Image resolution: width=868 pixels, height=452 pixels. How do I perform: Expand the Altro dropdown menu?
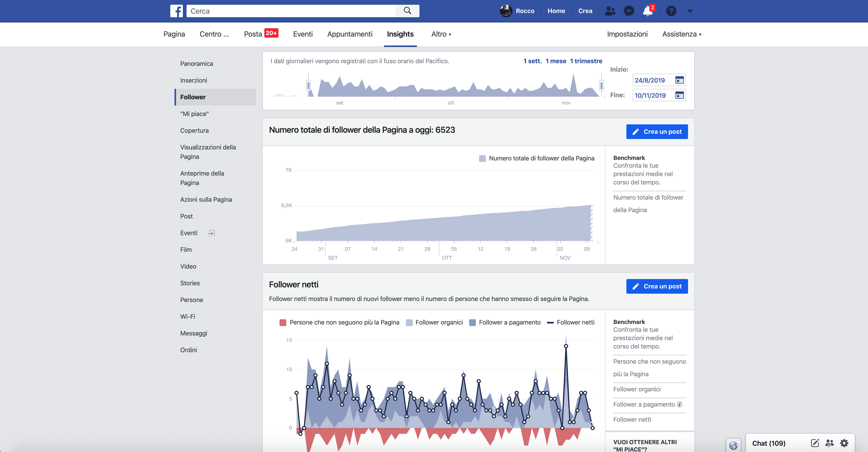(441, 34)
